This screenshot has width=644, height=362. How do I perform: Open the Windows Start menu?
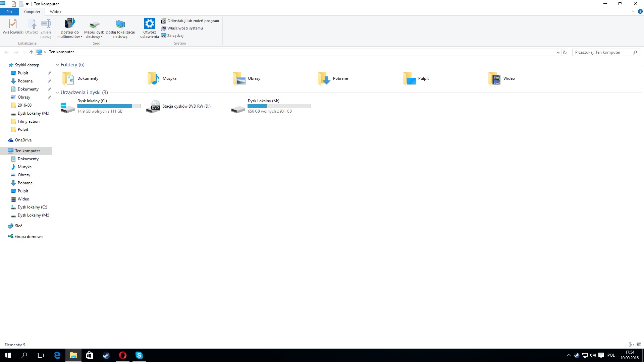pos(8,355)
